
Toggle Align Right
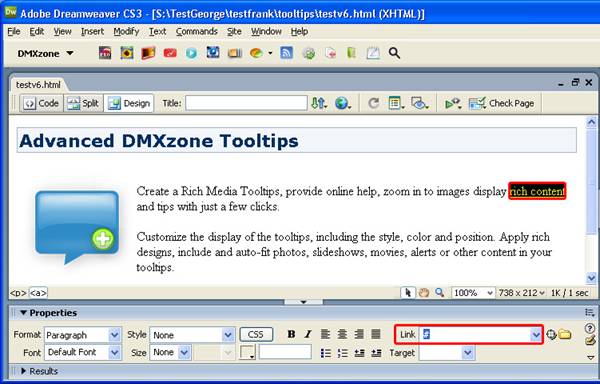tap(359, 335)
